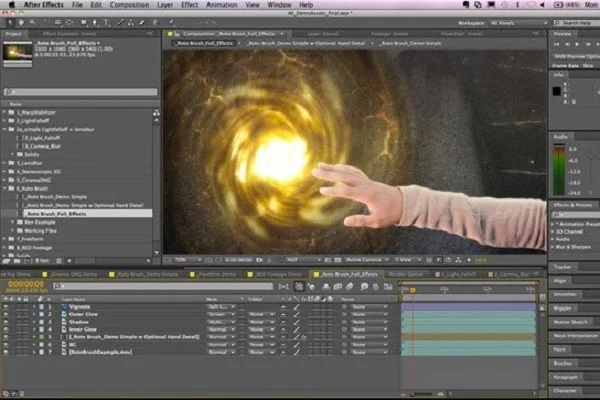
Task: Open the Outer Glow Screen mode dropdown
Action: pos(221,314)
